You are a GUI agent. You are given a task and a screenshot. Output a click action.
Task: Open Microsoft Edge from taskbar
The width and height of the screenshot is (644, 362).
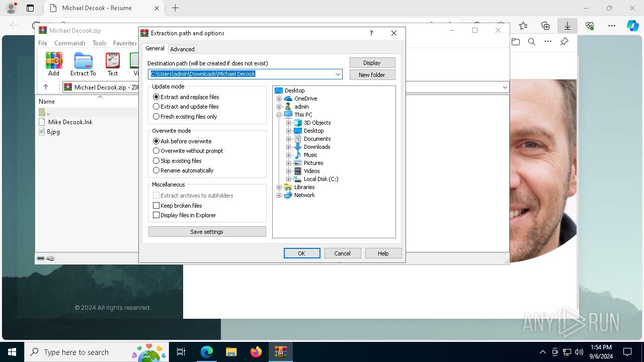(x=207, y=352)
